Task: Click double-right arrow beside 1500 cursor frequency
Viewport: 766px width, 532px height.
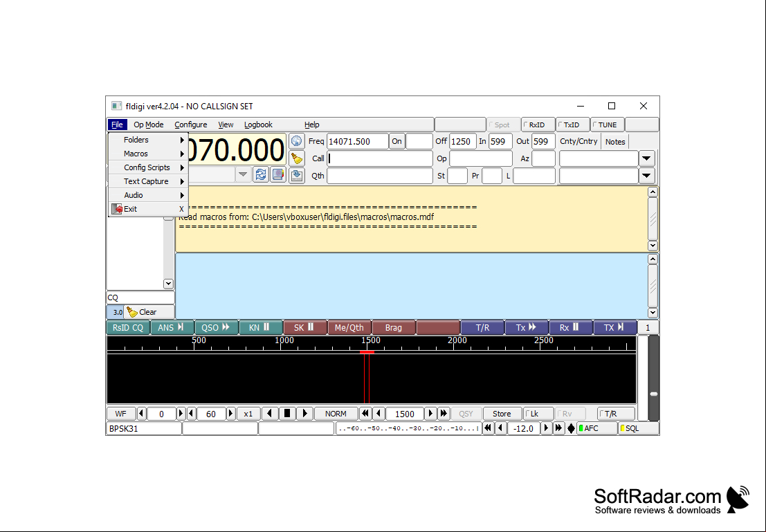Action: pos(443,413)
